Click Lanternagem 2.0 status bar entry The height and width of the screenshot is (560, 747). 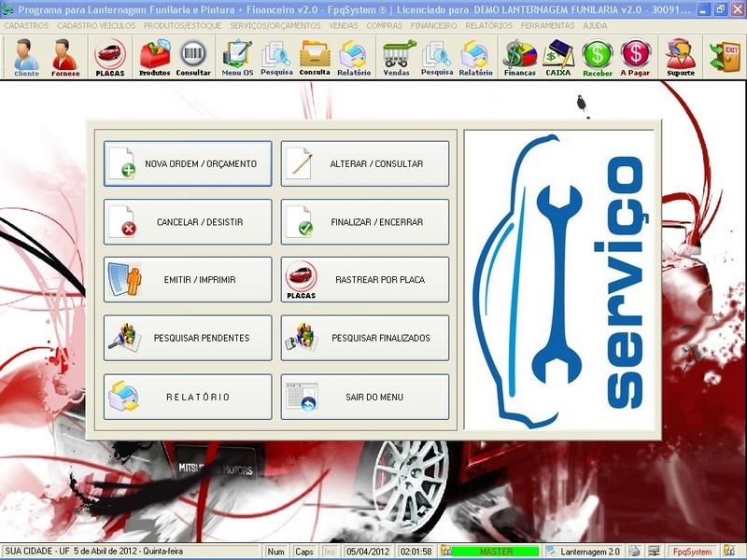click(x=584, y=552)
